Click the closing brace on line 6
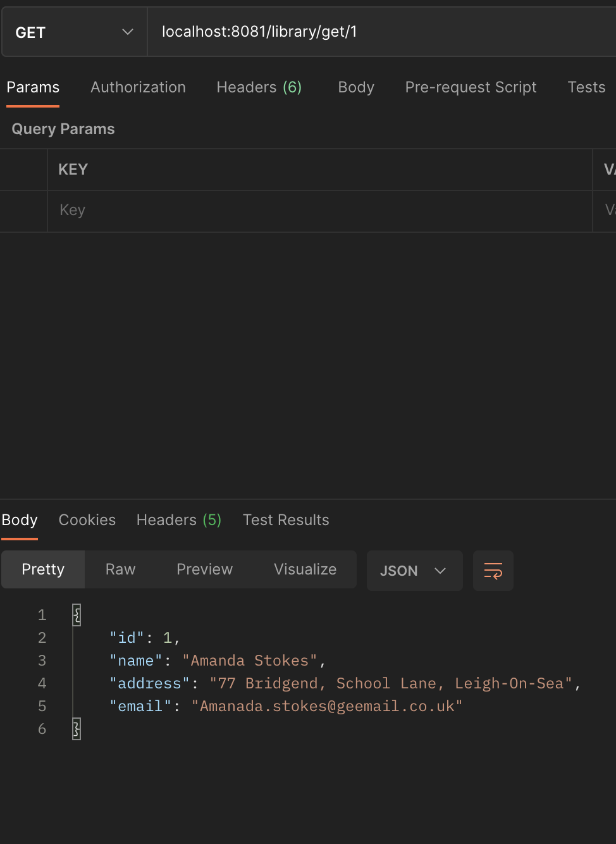The image size is (616, 844). pos(77,729)
